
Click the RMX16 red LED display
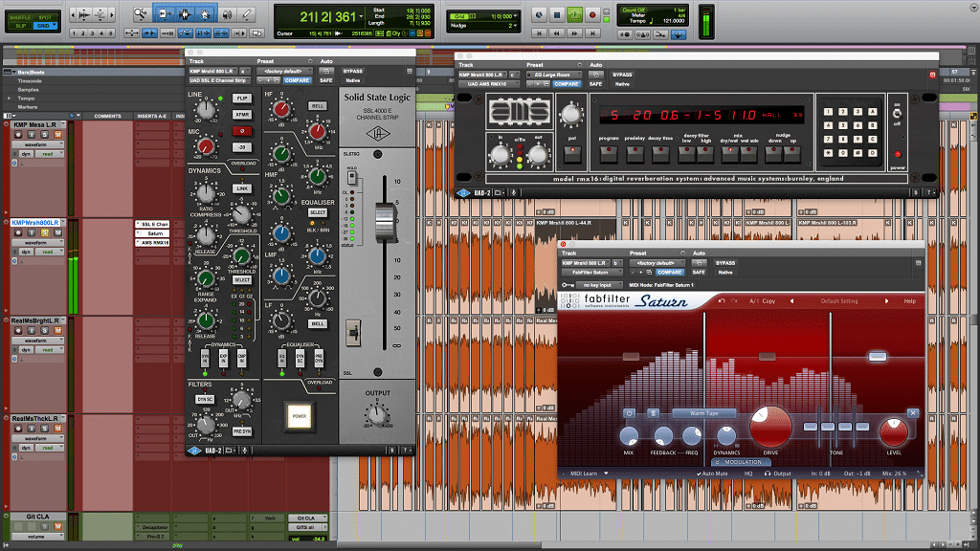point(702,115)
